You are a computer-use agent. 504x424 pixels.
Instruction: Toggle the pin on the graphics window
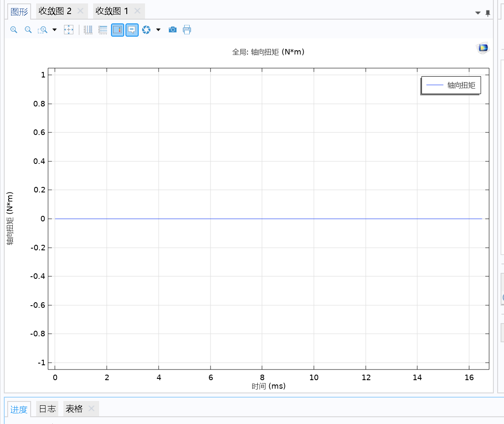coord(487,13)
